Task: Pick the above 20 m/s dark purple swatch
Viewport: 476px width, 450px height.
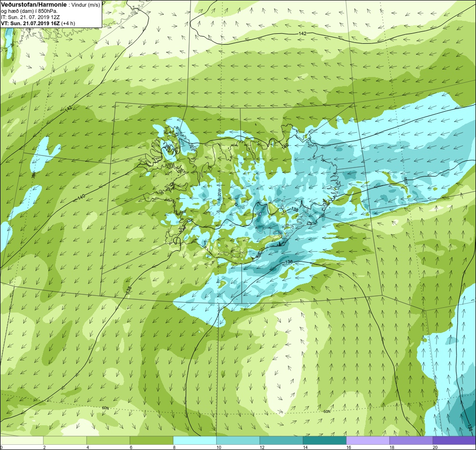Action: [x=454, y=440]
